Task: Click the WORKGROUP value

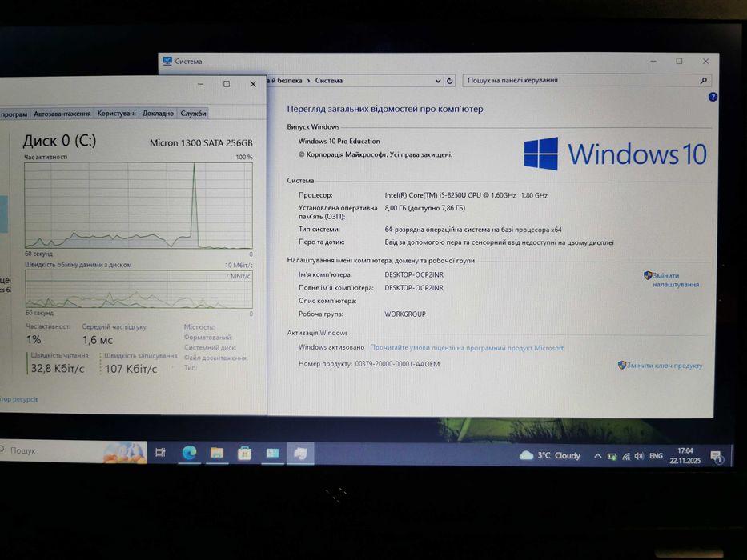Action: point(405,314)
